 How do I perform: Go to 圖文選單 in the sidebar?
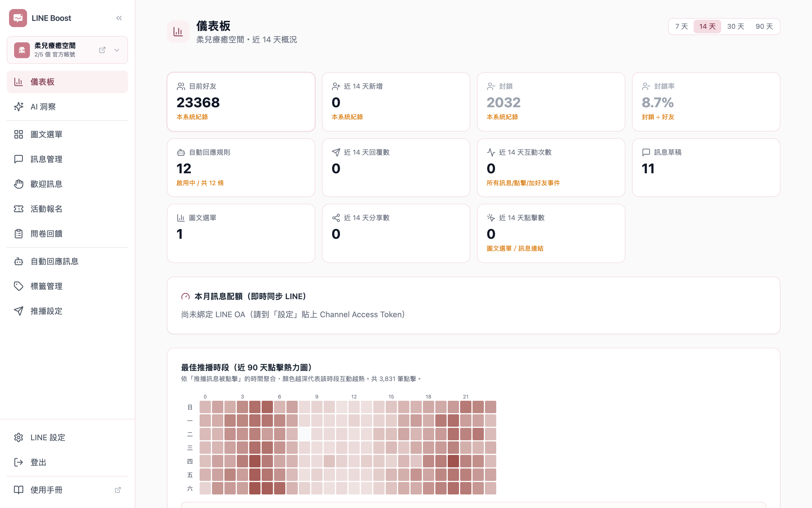coord(67,134)
